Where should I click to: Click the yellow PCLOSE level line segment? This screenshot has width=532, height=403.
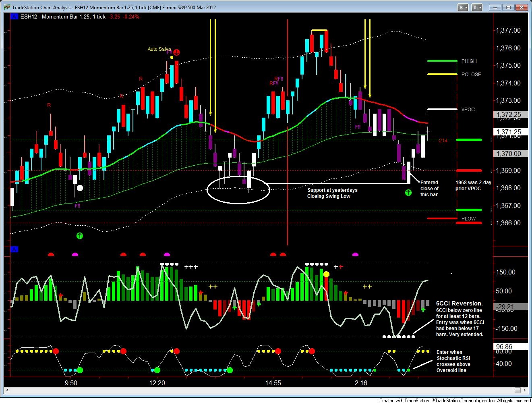442,74
